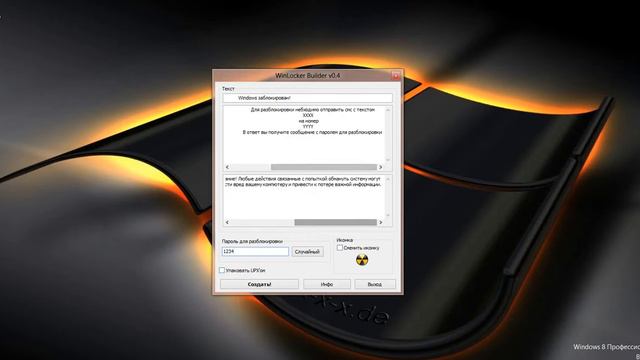640x360 pixels.
Task: Enable the 'Сменить иконку' checkbox
Action: tap(340, 248)
